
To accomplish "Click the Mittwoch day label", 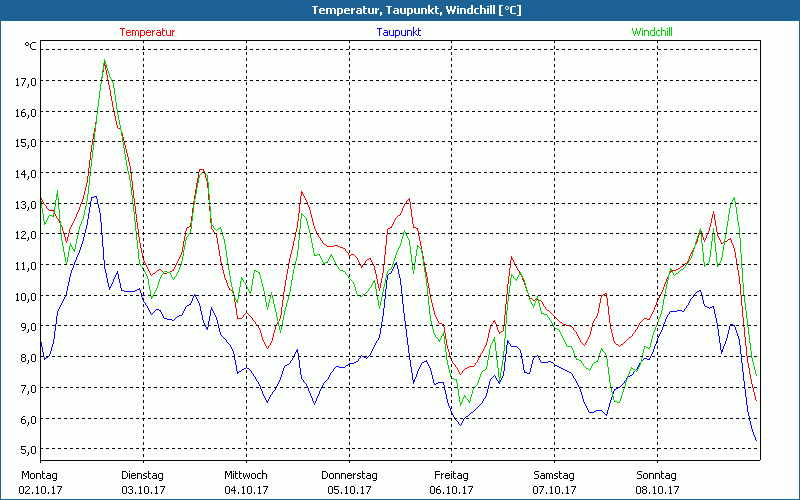I will (x=246, y=476).
